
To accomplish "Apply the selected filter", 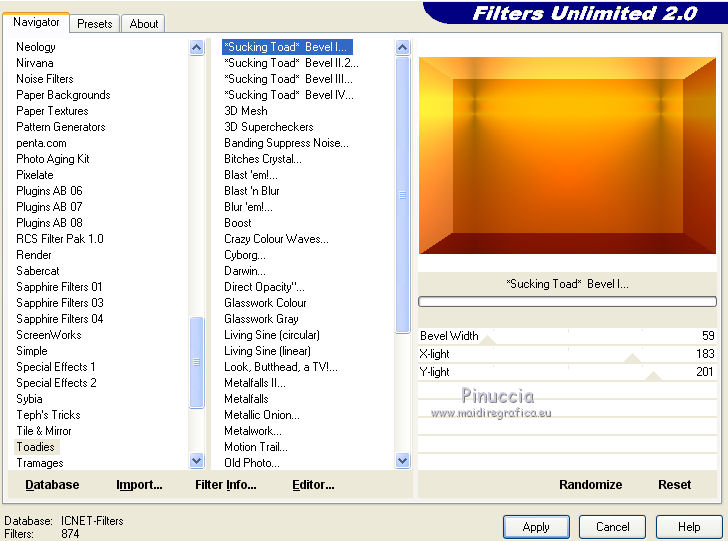I will [536, 527].
